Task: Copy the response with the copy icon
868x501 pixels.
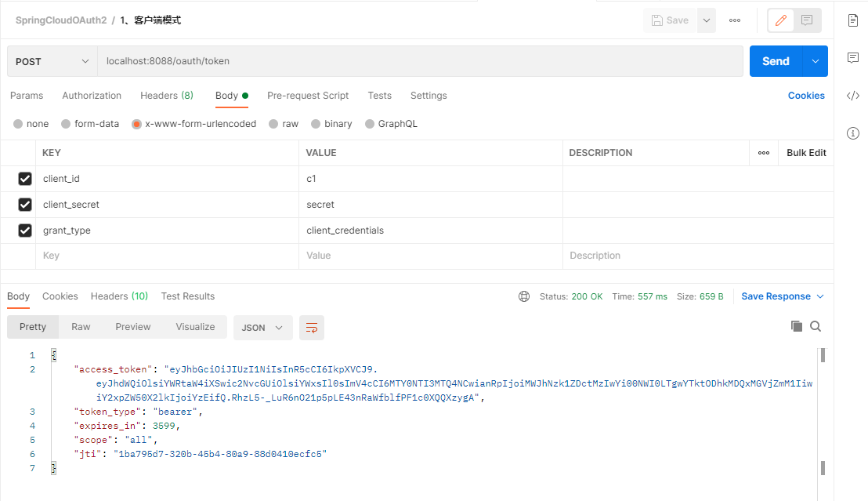Action: (797, 326)
